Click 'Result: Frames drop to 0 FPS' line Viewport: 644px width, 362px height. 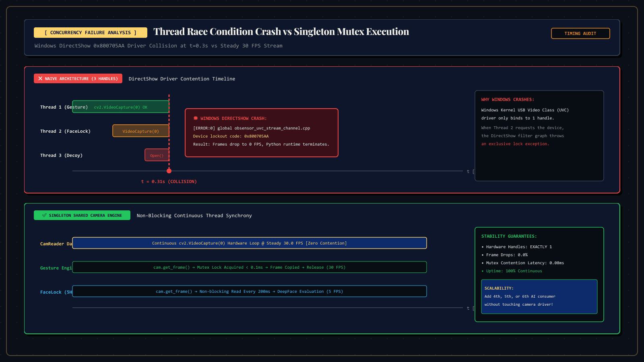(x=261, y=144)
